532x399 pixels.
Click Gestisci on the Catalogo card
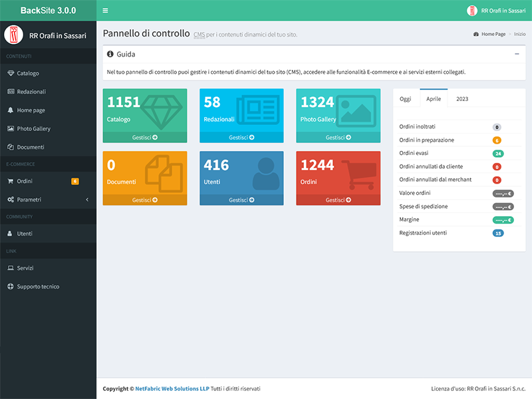click(x=145, y=138)
